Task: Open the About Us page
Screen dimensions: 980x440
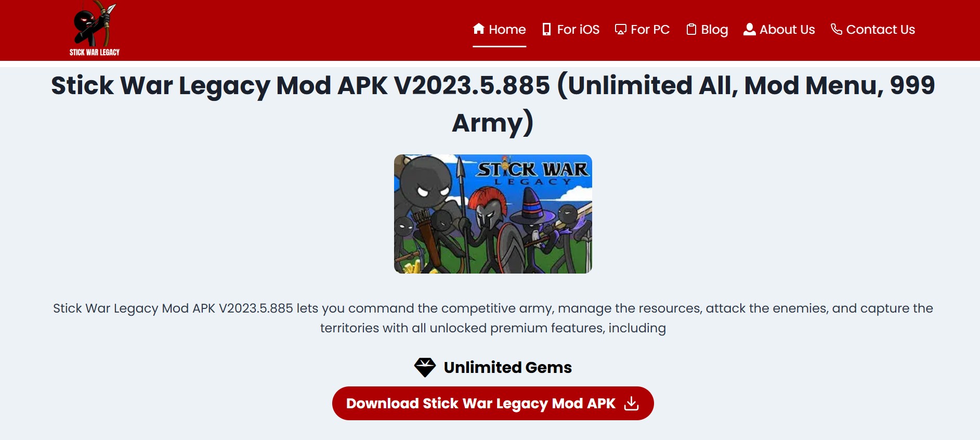Action: pos(779,30)
